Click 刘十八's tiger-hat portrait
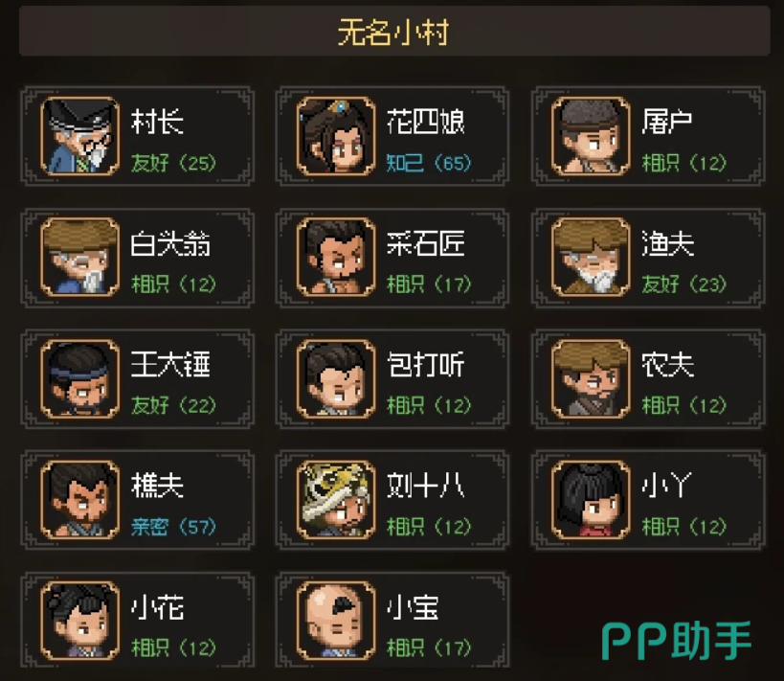Viewport: 784px width, 681px height. pos(336,499)
